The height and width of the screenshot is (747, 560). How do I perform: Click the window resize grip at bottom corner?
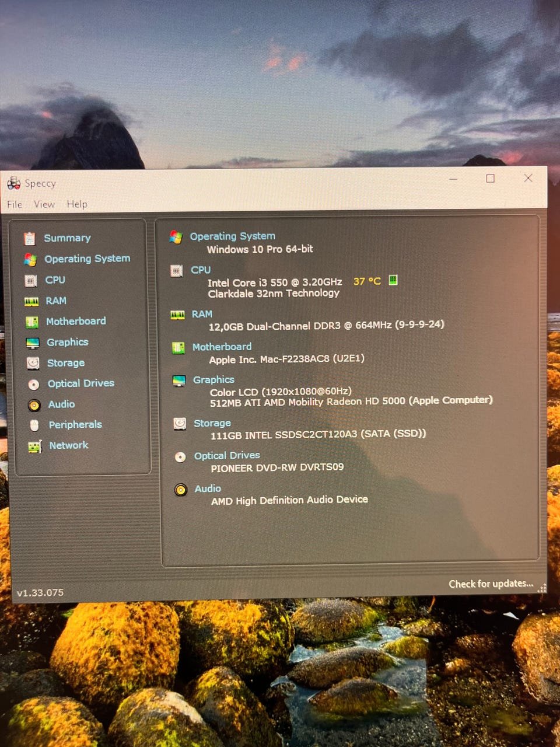pyautogui.click(x=542, y=588)
